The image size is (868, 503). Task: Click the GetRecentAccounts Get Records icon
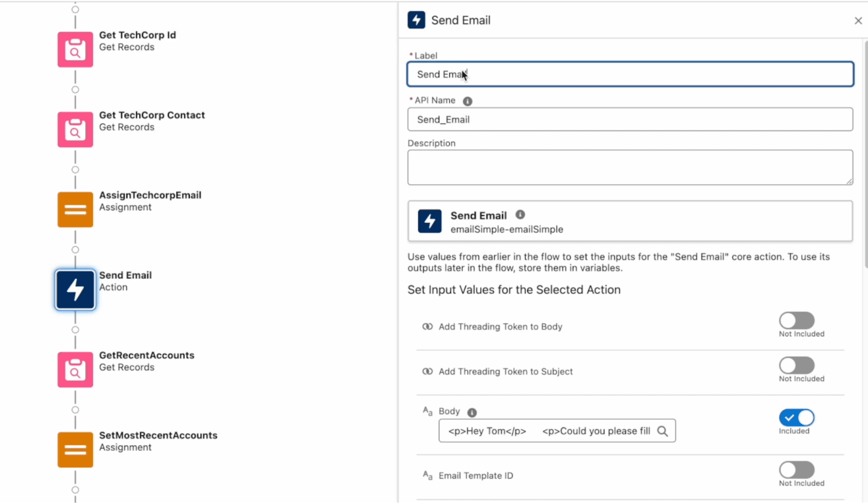point(75,370)
